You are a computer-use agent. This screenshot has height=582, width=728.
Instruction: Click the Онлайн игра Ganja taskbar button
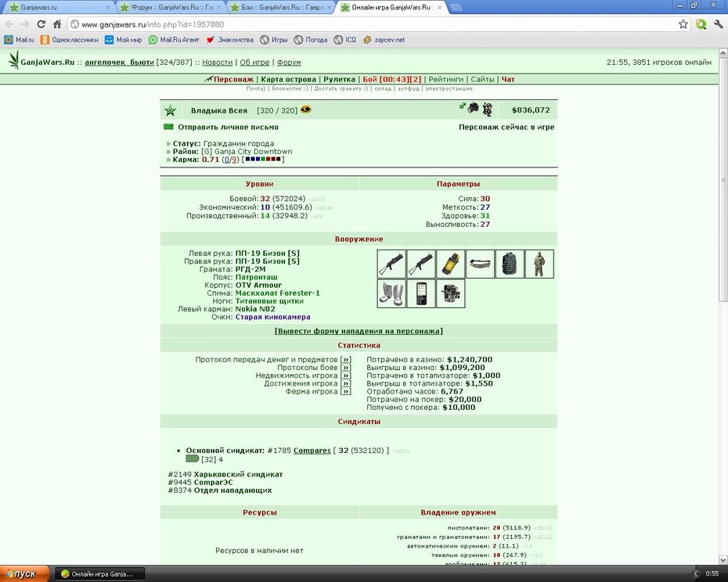(x=100, y=574)
